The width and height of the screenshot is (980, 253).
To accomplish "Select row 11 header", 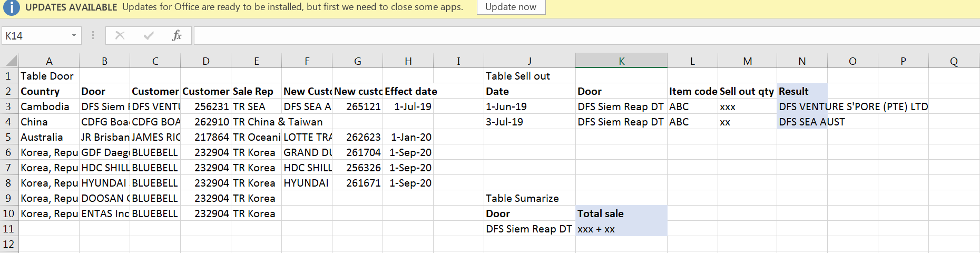I will [9, 229].
